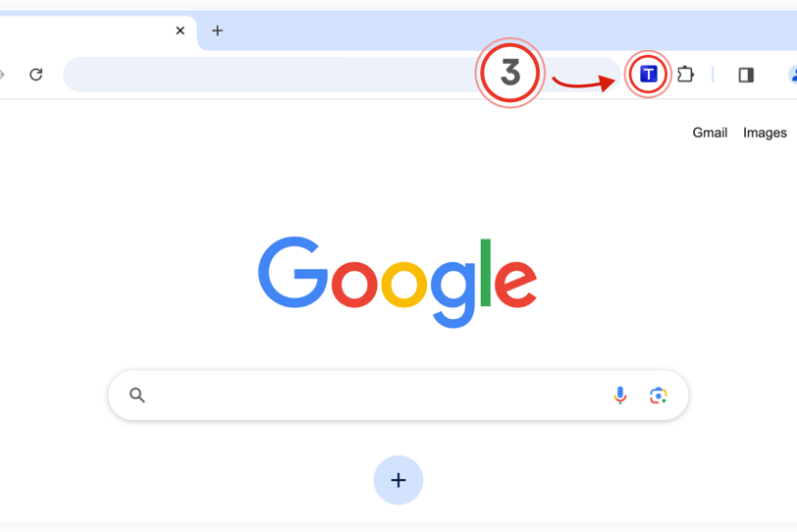Screen dimensions: 797x532
Task: Click the magnifier icon in search box
Action: click(x=137, y=395)
